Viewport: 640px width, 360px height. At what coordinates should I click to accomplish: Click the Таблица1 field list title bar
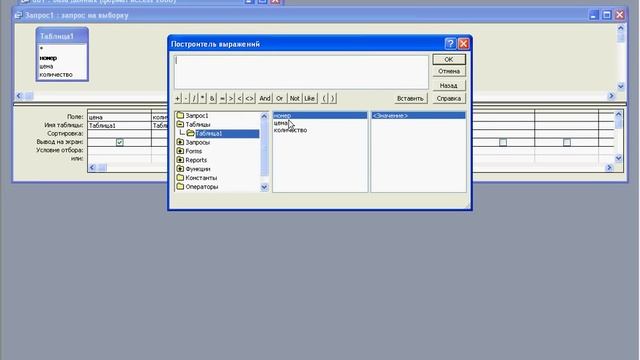pos(62,36)
